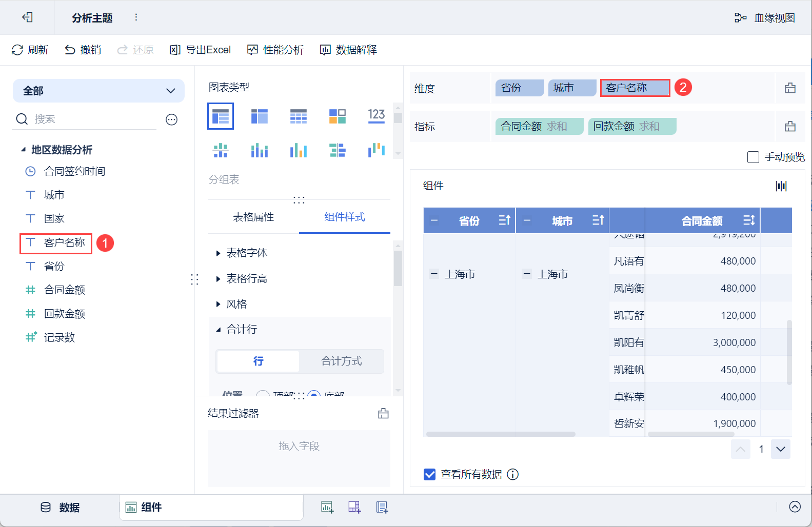Click the exit icon beside 分析主题
The height and width of the screenshot is (527, 812).
[27, 17]
